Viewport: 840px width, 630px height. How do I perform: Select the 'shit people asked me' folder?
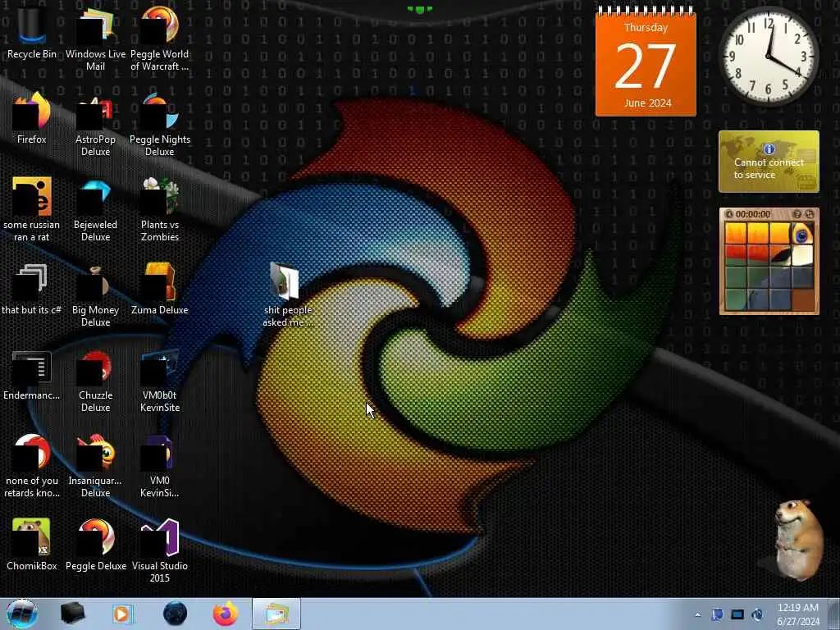(x=288, y=294)
